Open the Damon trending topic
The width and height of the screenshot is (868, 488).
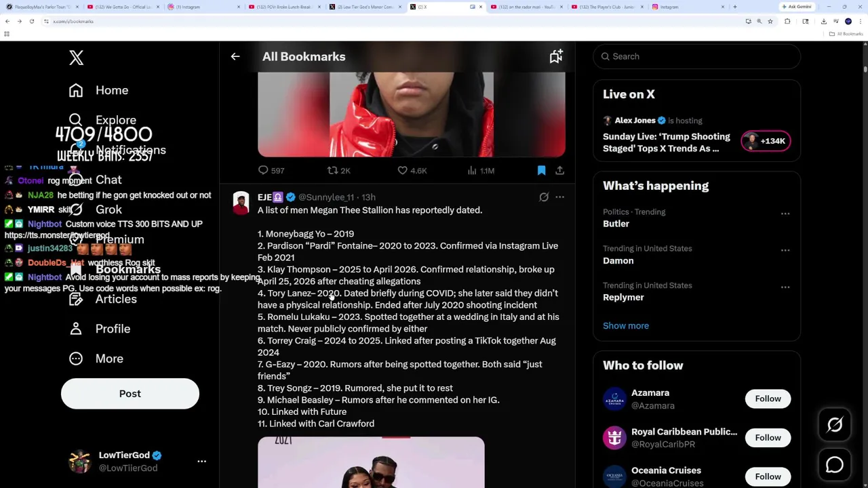[618, 260]
